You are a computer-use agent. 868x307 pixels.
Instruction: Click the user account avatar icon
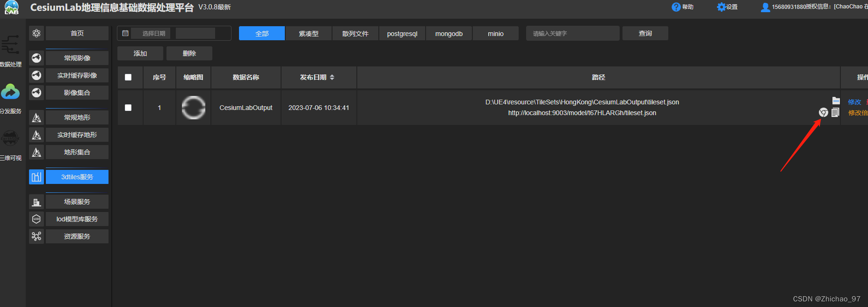765,7
